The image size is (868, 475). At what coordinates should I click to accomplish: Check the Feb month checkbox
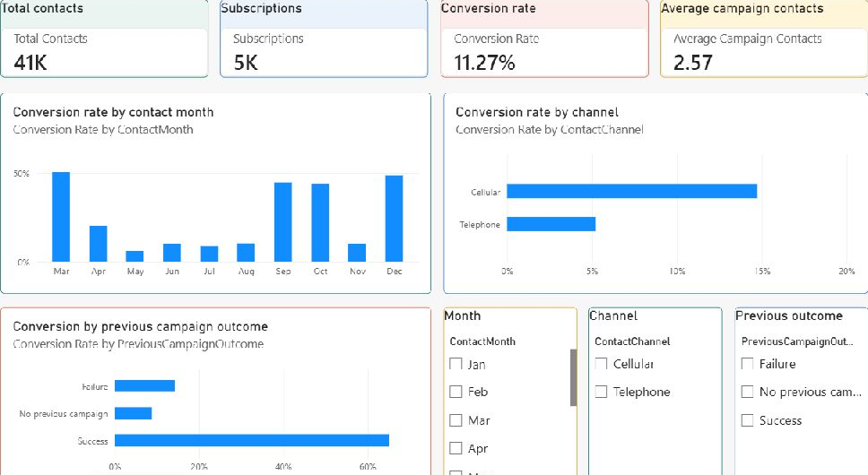[x=456, y=392]
